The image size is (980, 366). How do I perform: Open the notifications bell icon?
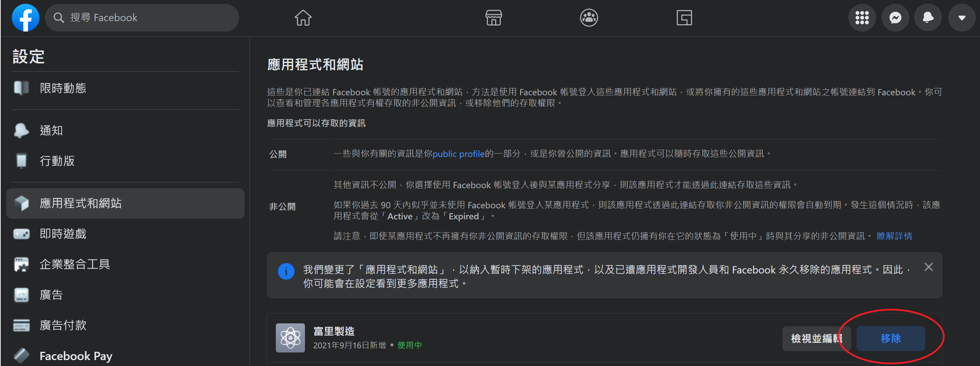[928, 18]
